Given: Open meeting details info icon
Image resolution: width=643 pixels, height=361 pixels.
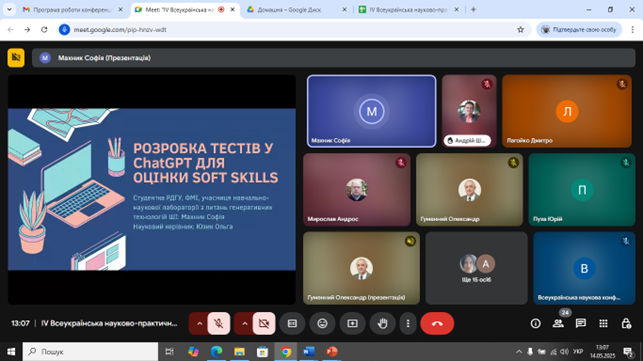Looking at the screenshot, I should (x=536, y=323).
